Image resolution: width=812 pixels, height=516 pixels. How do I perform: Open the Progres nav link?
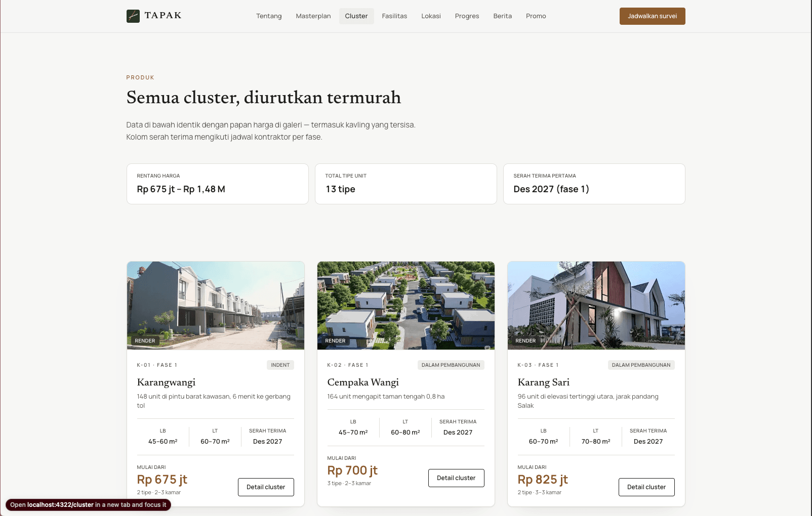pos(467,16)
